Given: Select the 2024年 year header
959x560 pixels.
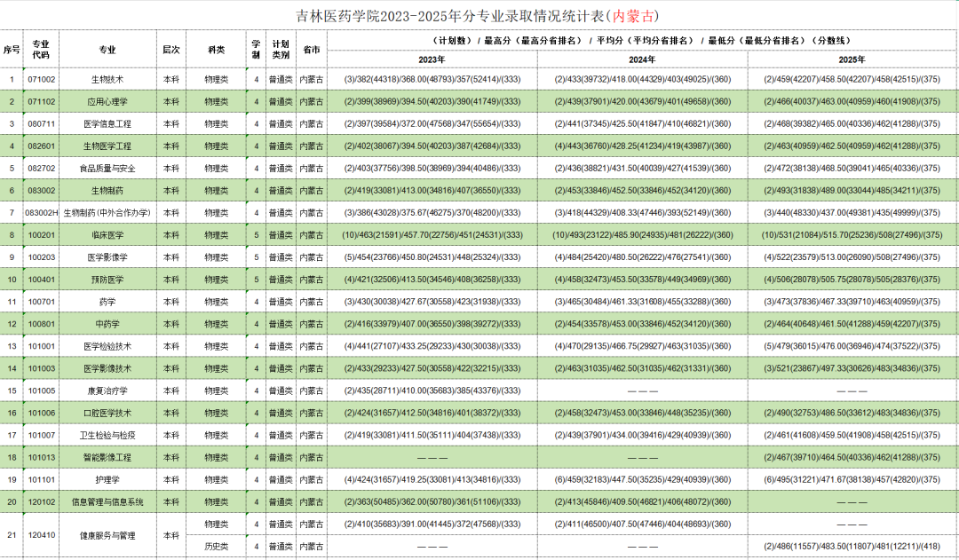Looking at the screenshot, I should click(x=642, y=59).
